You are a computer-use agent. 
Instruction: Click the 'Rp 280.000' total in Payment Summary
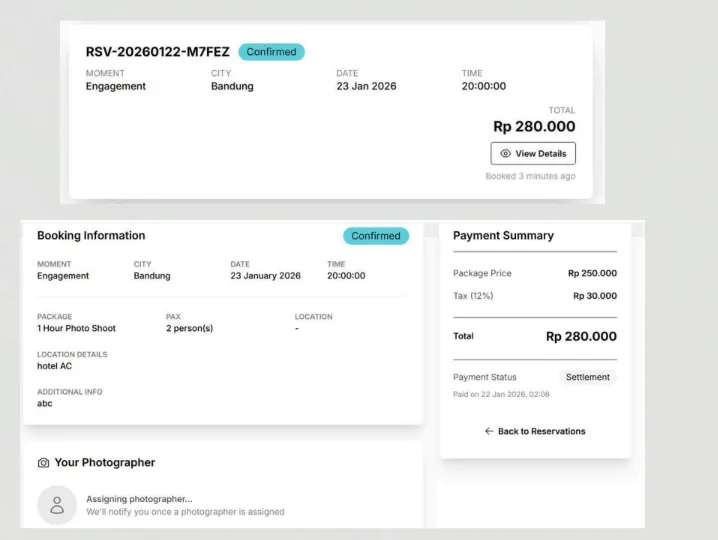click(x=581, y=336)
